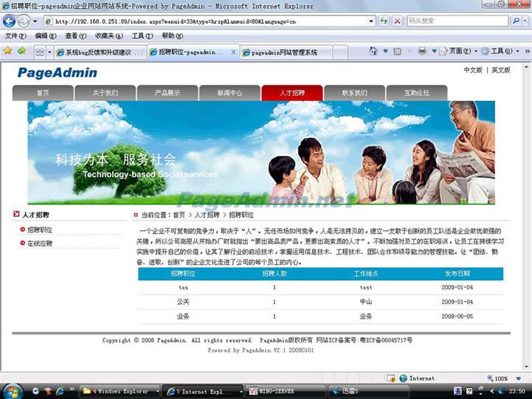Click the browser Back arrow button

10,21
